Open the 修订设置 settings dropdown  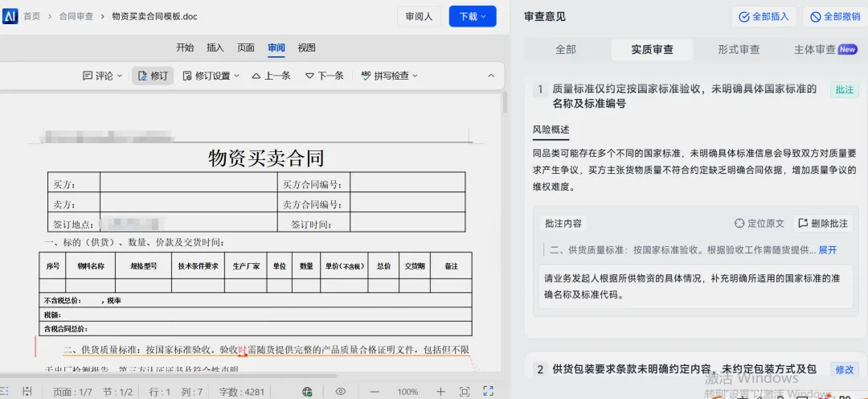[x=211, y=76]
